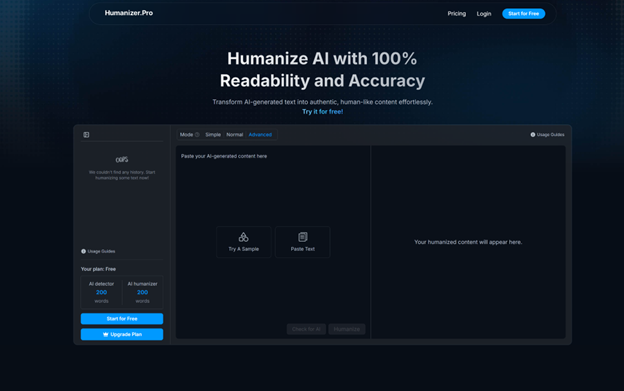
Task: Click the Try A Sample icon
Action: pos(244,237)
